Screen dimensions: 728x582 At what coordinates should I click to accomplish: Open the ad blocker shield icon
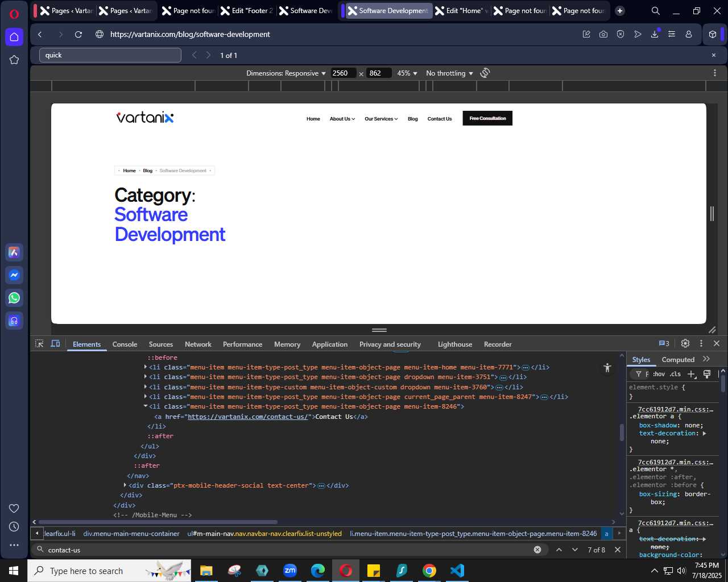tap(621, 34)
